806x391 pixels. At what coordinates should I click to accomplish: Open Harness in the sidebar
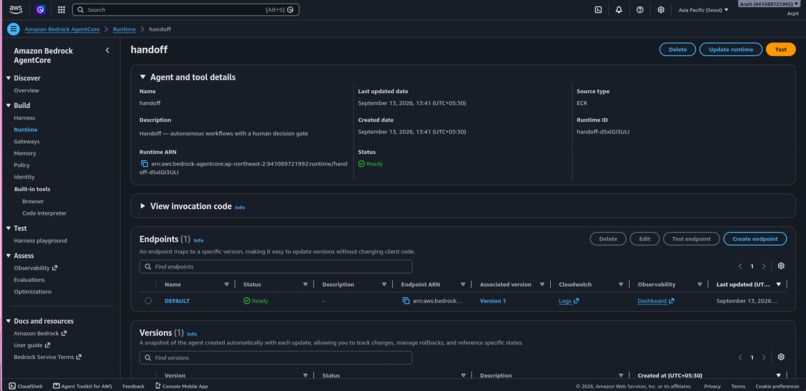[x=24, y=118]
